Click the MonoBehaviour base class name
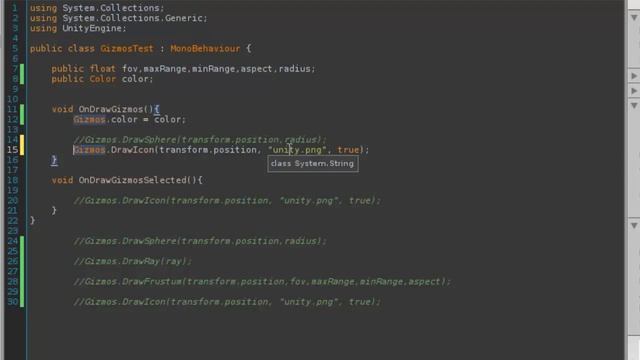The height and width of the screenshot is (360, 640). [x=205, y=49]
